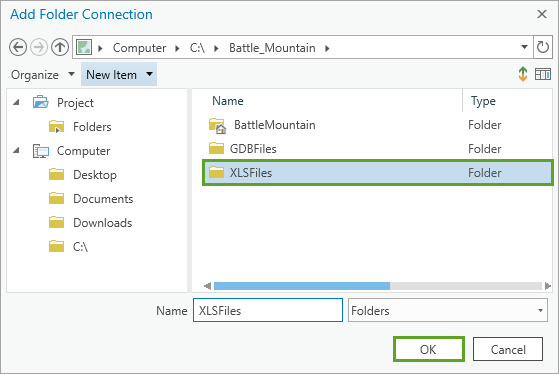Click the catalog root icon in path bar

pos(84,47)
